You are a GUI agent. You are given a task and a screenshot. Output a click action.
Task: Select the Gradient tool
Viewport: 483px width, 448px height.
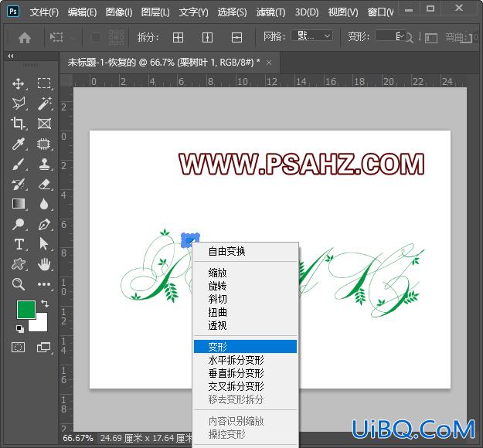(19, 204)
